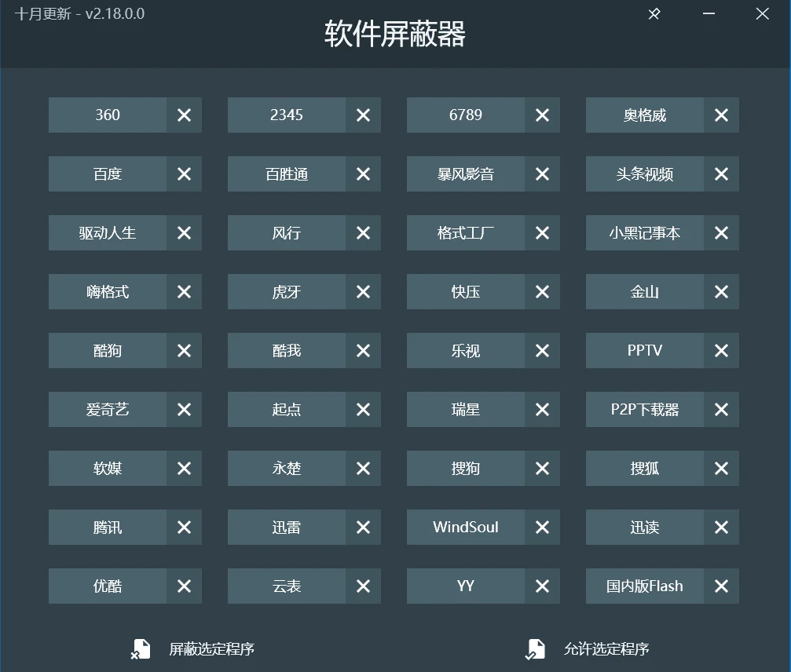Click the block file icon beside 屏蔽选定程序
Screen dimensions: 791x672
point(140,649)
